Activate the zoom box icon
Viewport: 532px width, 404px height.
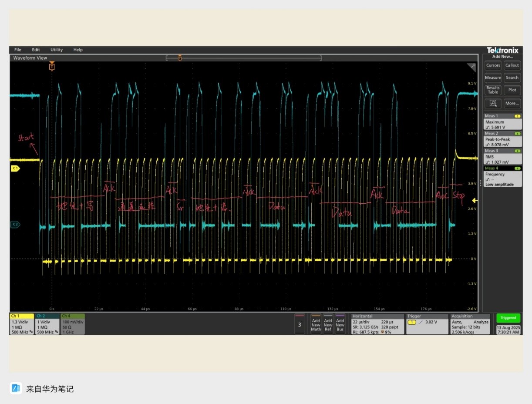point(493,103)
